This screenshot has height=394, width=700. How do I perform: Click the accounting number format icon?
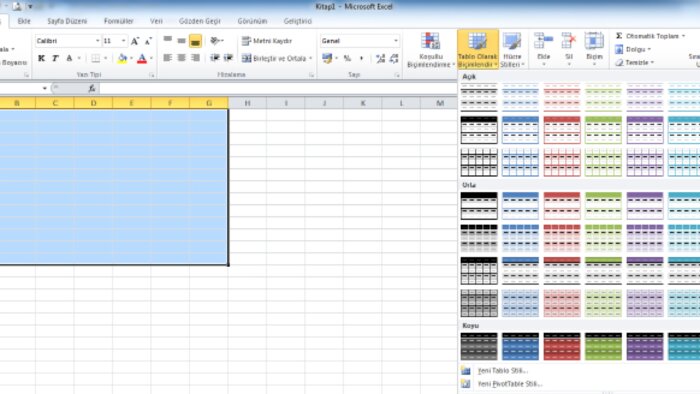(327, 58)
